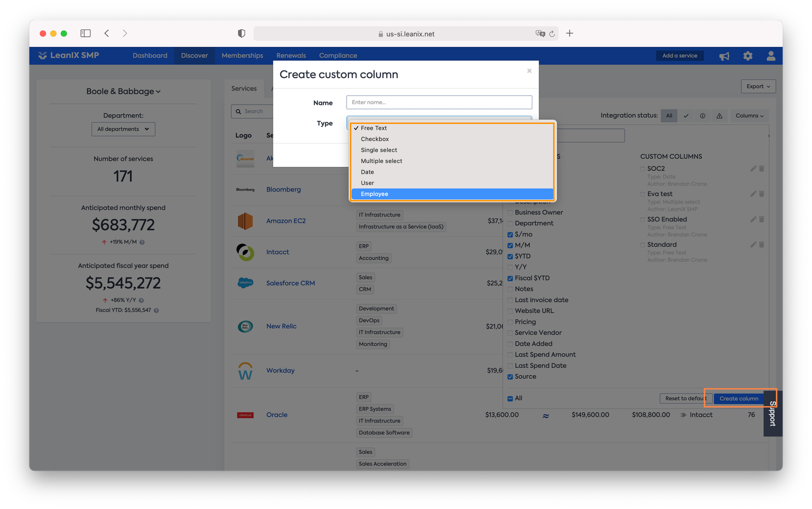Open the Salesforce CRM service link
The width and height of the screenshot is (812, 509).
coord(291,283)
